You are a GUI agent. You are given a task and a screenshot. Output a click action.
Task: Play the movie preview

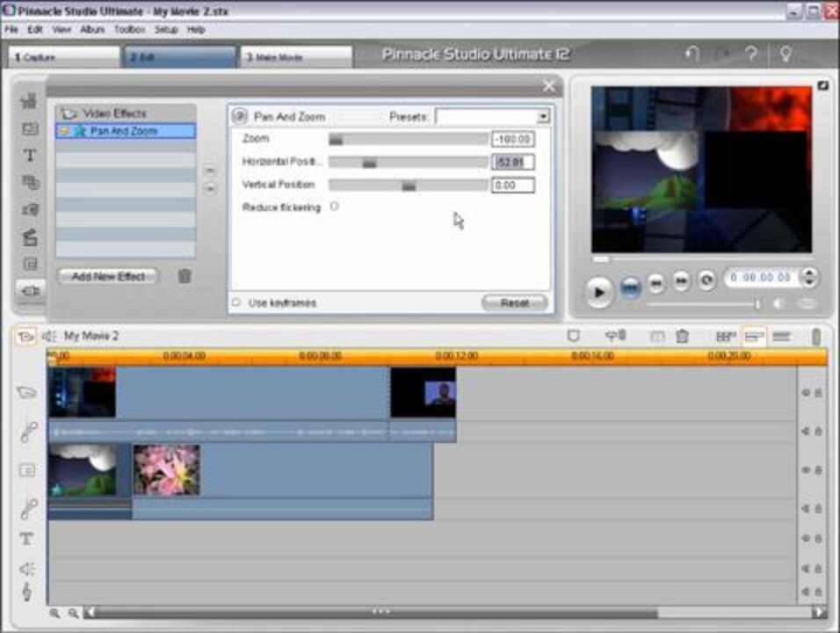pos(599,292)
